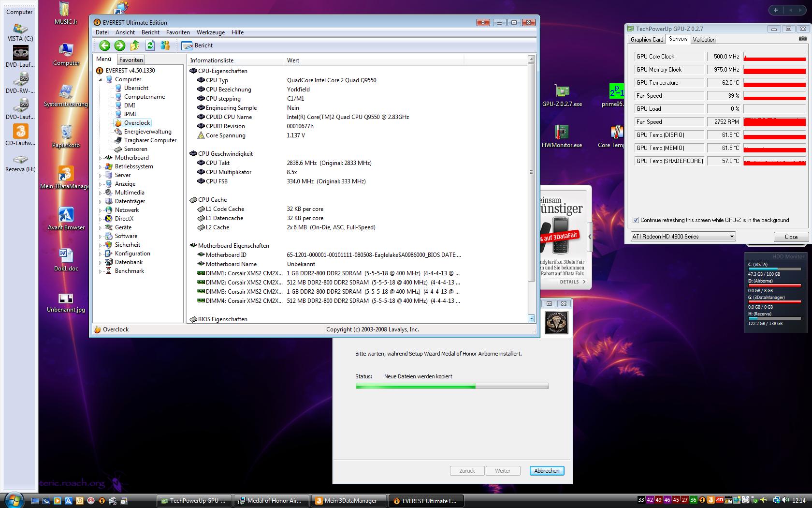Switch to Validation tab in GPU-Z

coord(704,40)
